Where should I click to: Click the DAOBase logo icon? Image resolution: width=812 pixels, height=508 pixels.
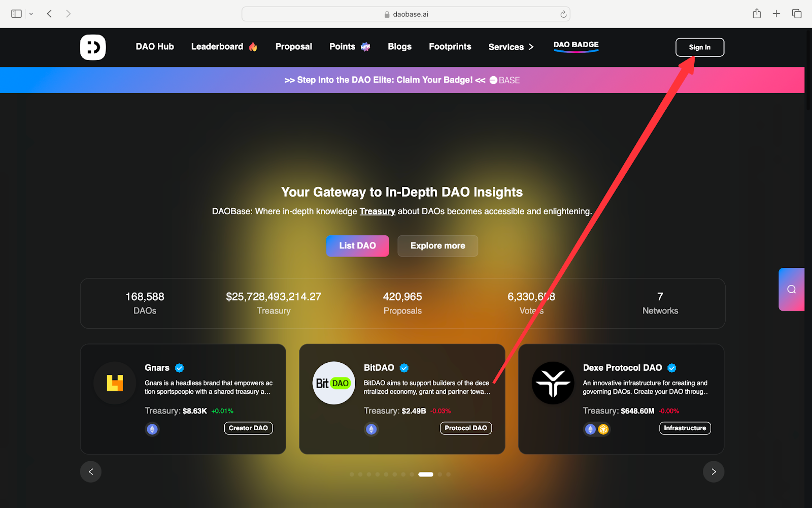(93, 47)
